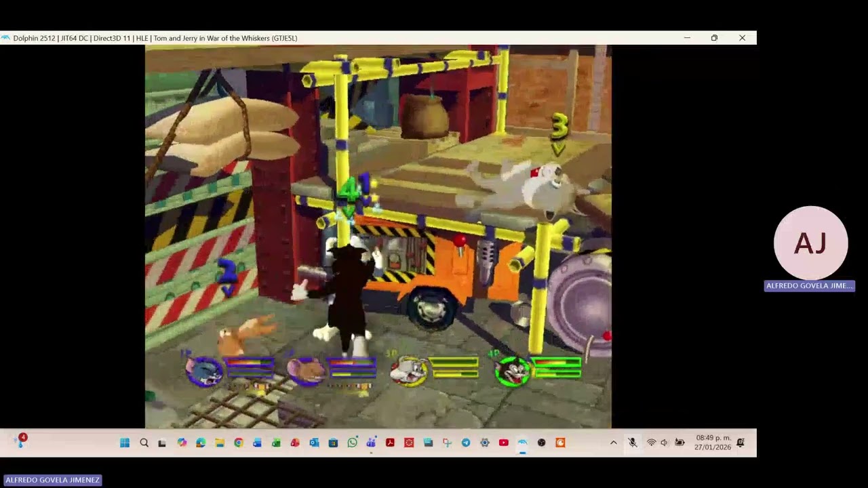Open taskbar Search magnifier
The image size is (868, 488).
144,443
